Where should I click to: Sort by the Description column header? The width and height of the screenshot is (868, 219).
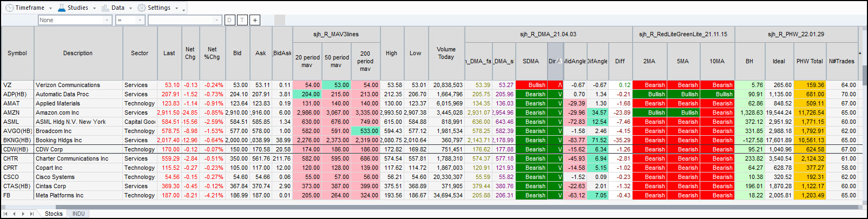pyautogui.click(x=78, y=53)
